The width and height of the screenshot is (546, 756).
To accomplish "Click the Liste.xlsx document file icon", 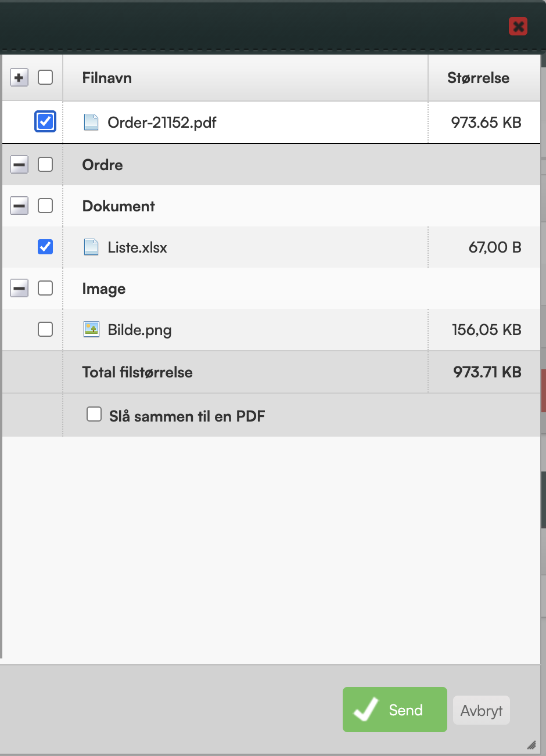I will 91,247.
